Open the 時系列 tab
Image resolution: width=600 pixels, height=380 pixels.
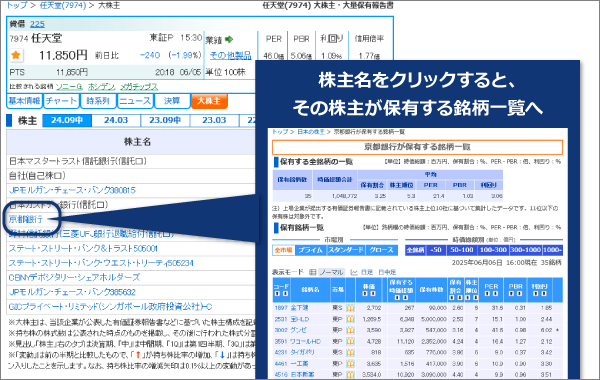click(98, 101)
